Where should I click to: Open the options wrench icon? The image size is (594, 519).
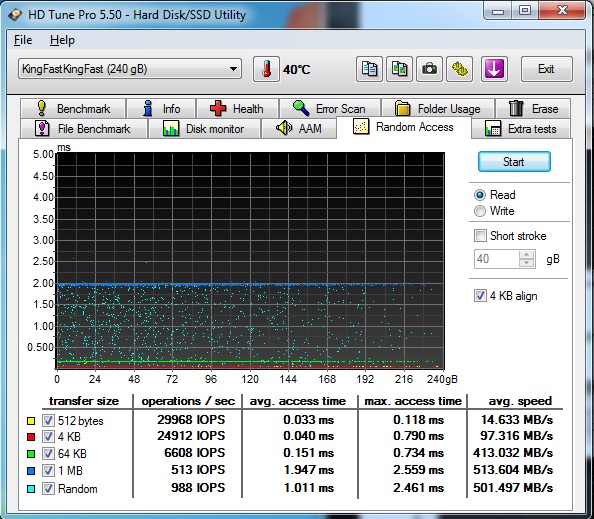(460, 69)
